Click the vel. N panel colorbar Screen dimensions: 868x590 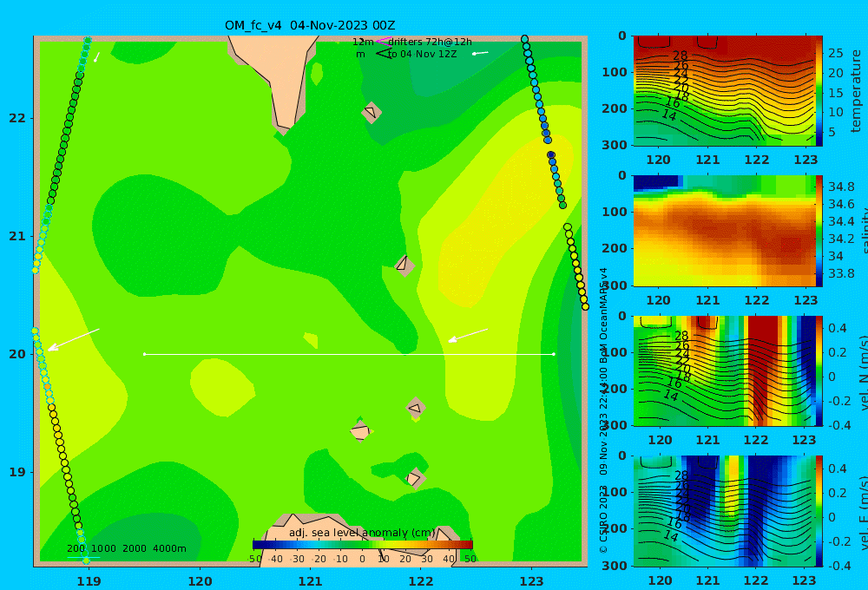(x=819, y=370)
